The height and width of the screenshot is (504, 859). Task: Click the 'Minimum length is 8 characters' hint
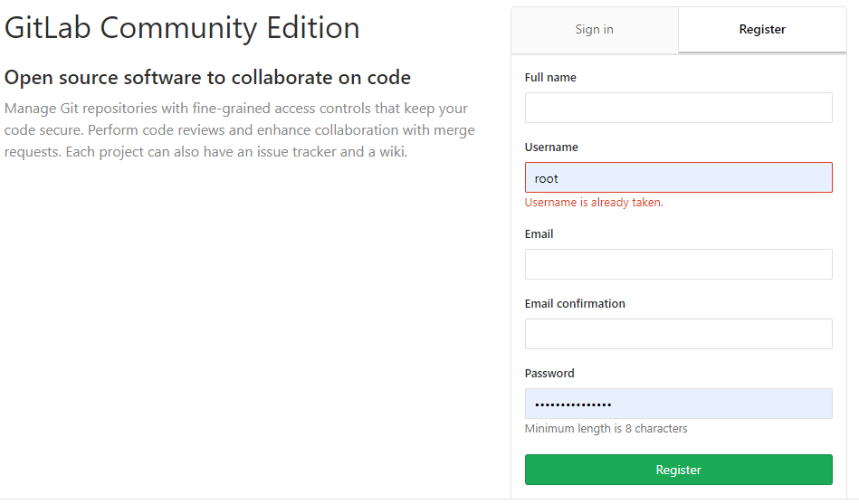(606, 429)
